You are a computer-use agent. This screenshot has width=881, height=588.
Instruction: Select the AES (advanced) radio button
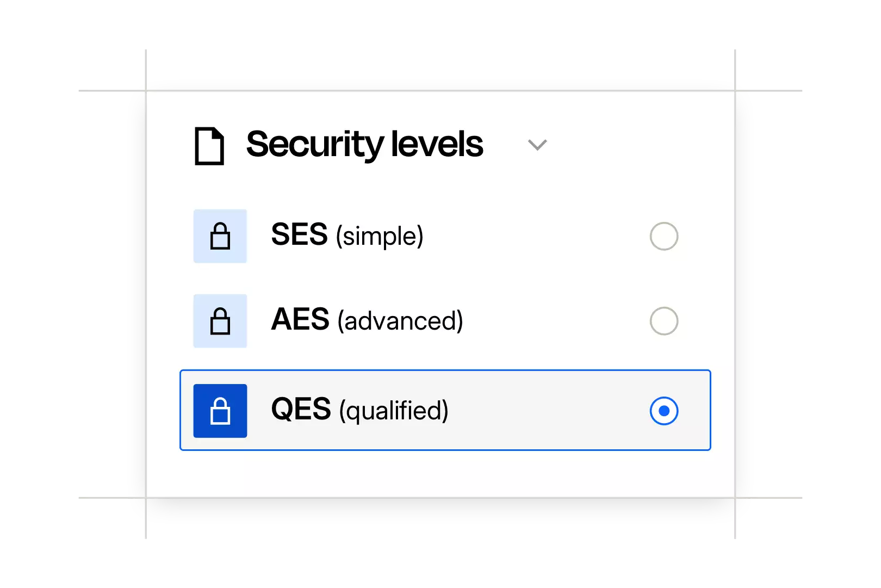pos(663,321)
